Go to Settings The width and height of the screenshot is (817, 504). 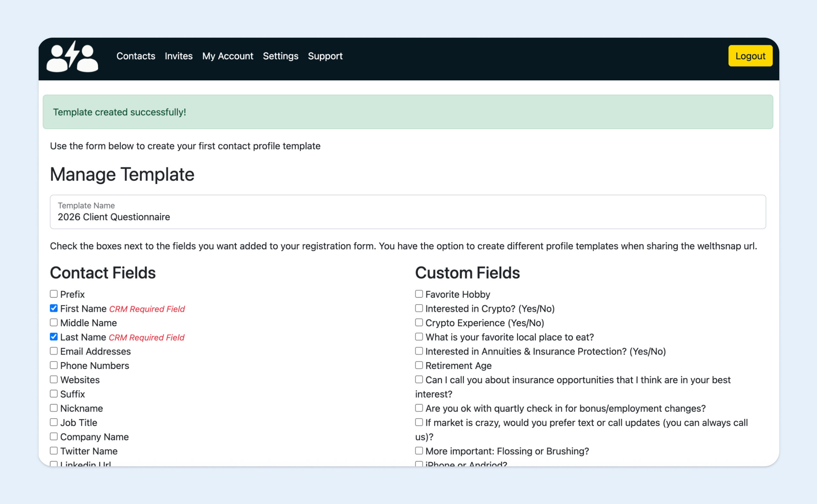281,56
